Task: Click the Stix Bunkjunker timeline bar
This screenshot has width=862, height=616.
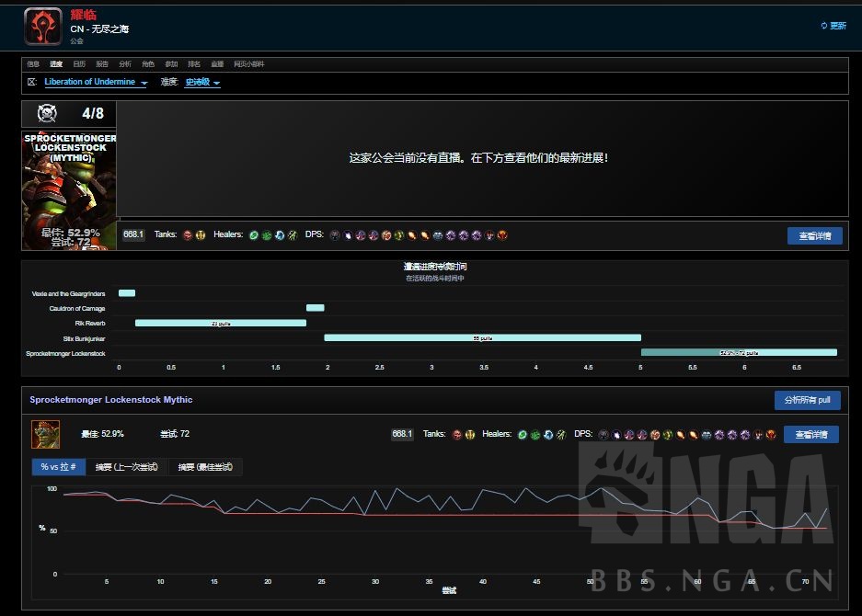Action: coord(482,337)
